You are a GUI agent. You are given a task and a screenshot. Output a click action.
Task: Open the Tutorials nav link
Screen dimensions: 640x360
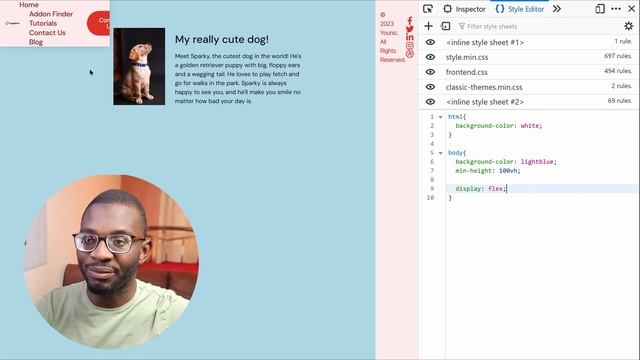[43, 23]
